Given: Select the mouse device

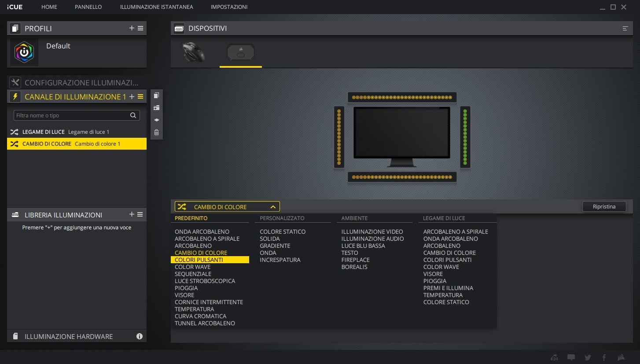Looking at the screenshot, I should click(x=194, y=52).
